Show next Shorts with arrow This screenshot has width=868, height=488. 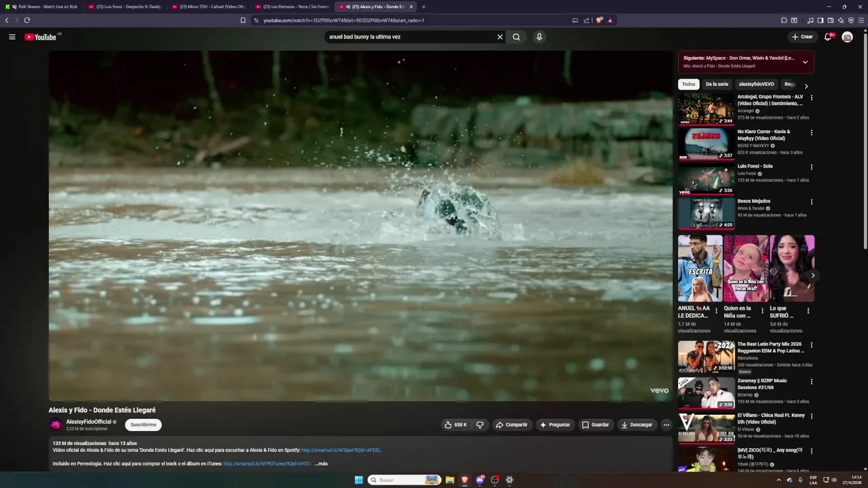click(x=812, y=275)
